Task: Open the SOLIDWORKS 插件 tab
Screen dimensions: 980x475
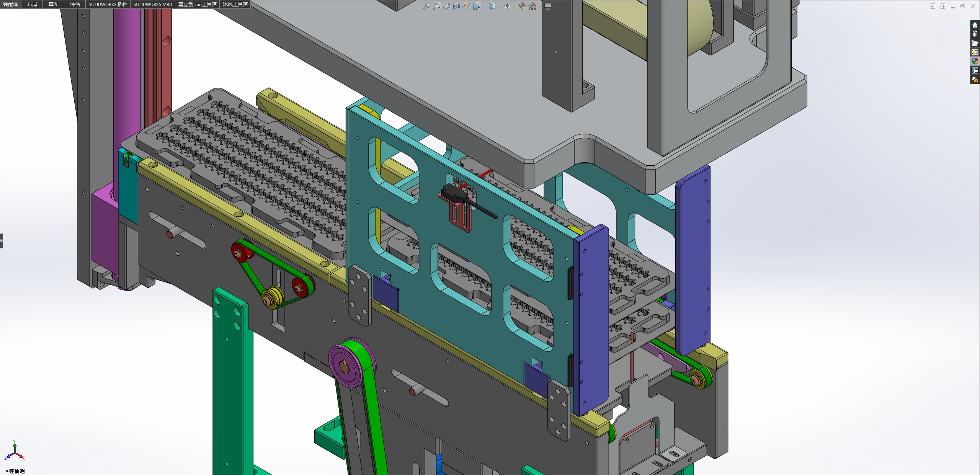Action: tap(108, 4)
